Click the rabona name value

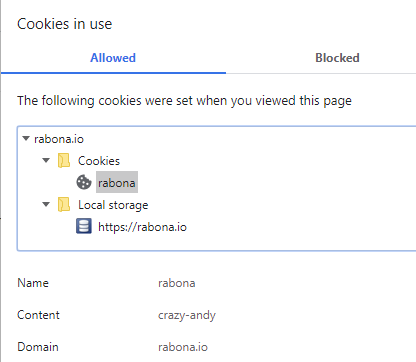coord(177,283)
